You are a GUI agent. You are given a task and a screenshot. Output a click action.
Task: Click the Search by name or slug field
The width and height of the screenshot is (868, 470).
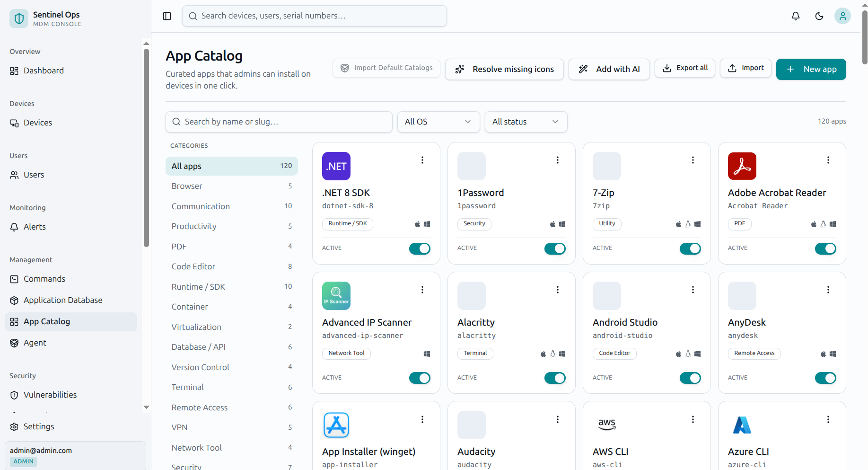279,122
